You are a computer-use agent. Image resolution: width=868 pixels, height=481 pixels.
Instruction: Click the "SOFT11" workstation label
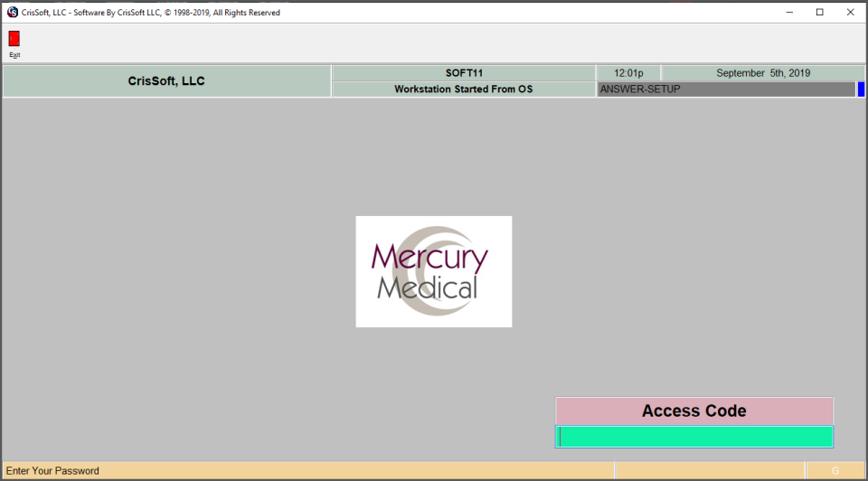point(464,73)
